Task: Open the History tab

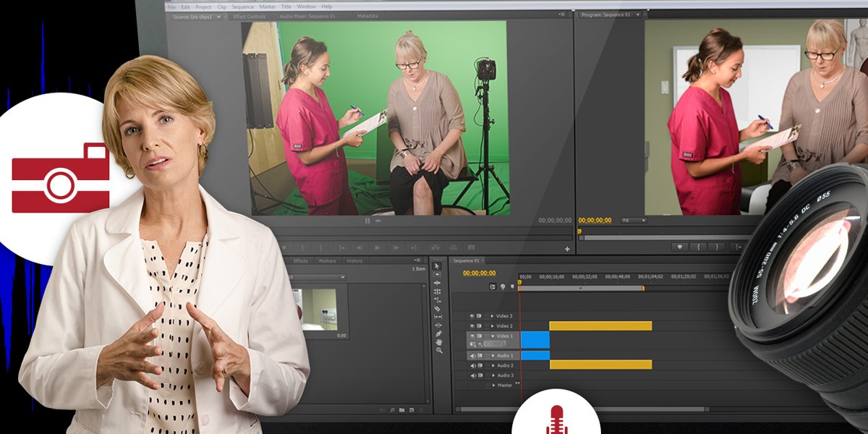Action: tap(354, 260)
